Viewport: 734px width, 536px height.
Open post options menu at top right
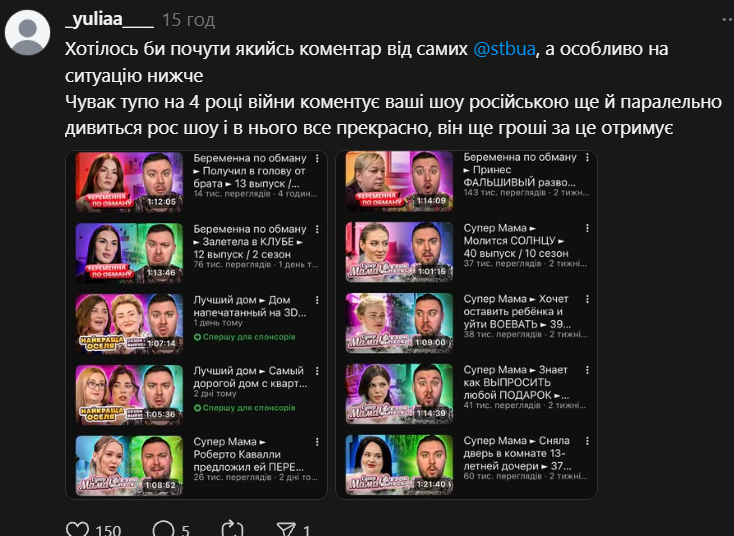728,20
